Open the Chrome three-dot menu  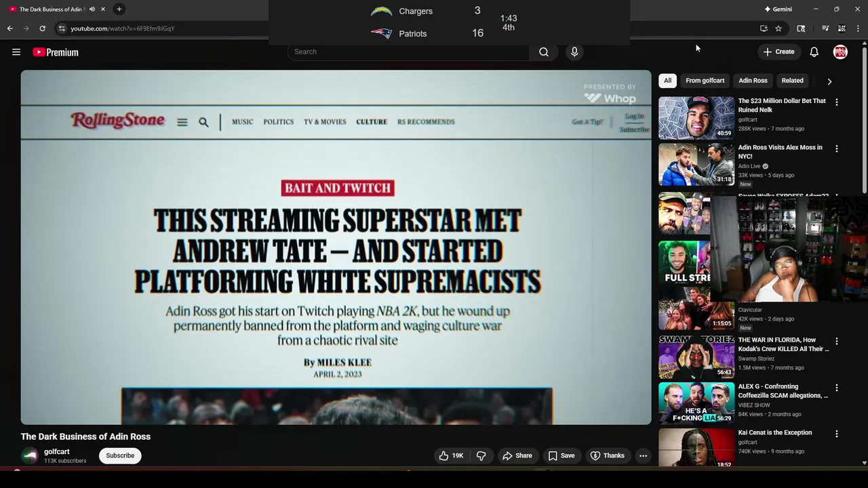[x=858, y=28]
